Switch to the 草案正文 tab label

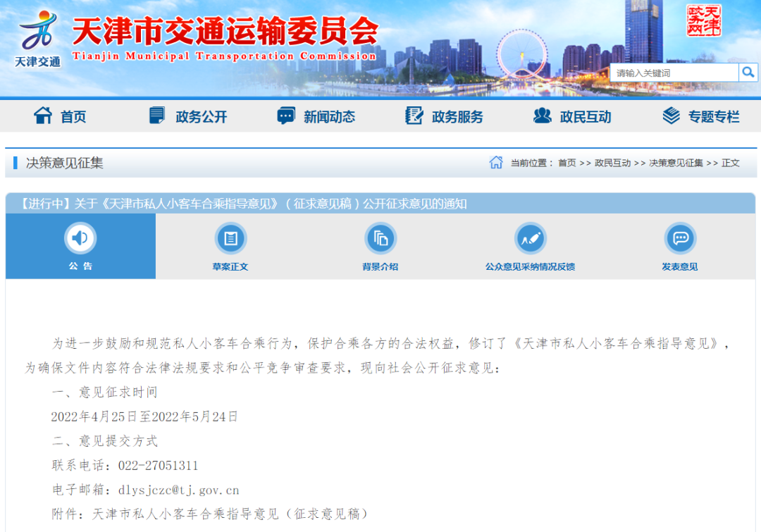(230, 266)
